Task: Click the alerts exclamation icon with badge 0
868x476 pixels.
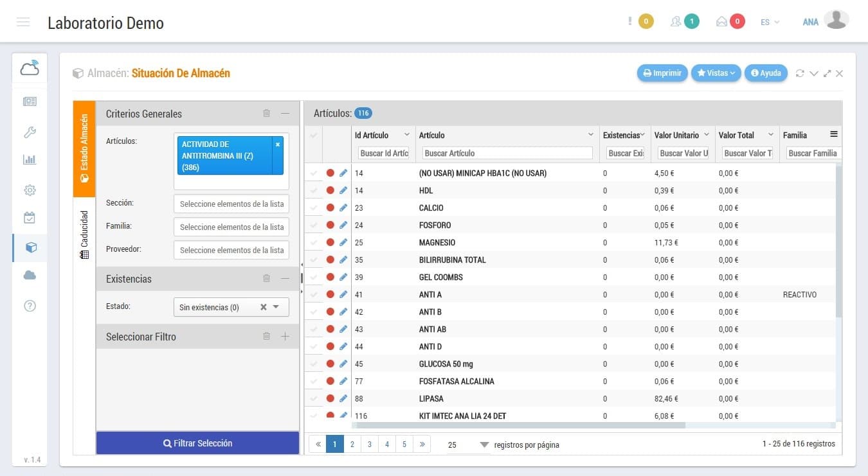Action: [x=630, y=21]
